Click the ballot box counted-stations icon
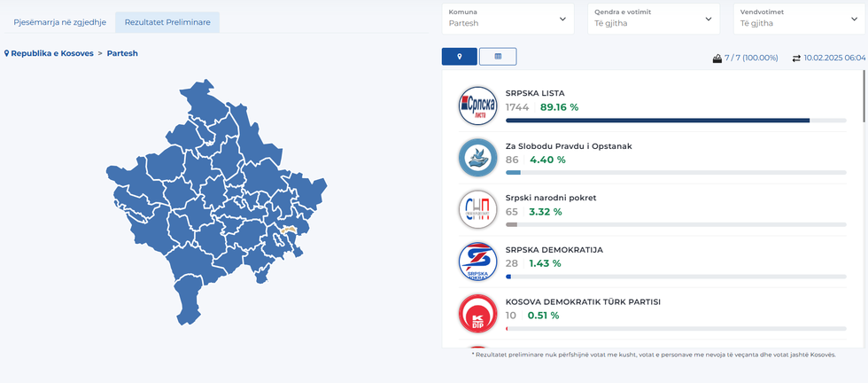This screenshot has width=868, height=383. (717, 59)
